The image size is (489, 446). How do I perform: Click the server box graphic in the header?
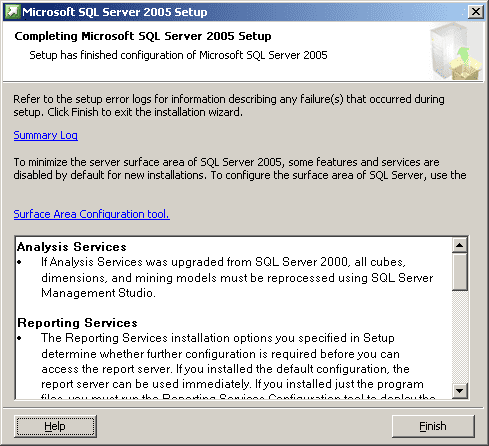[x=455, y=51]
